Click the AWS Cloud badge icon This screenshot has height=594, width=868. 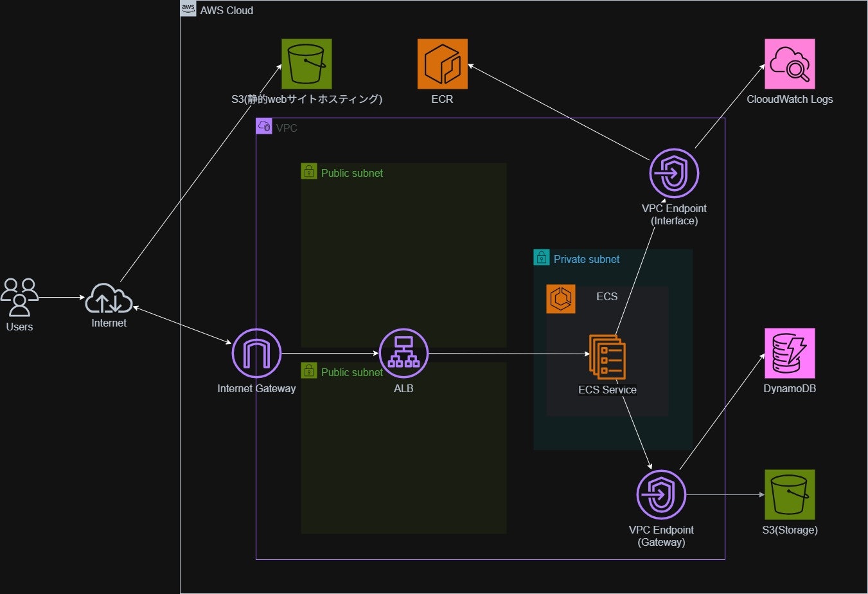(188, 8)
